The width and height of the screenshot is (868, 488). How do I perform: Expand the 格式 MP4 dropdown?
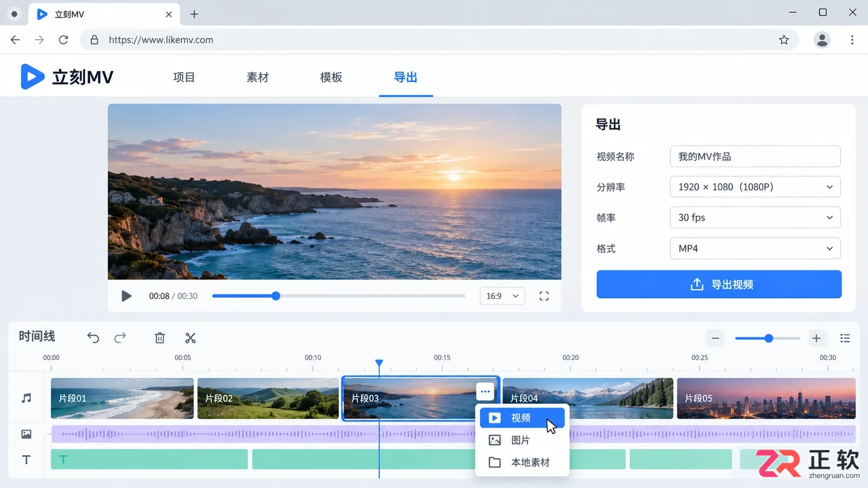pos(755,248)
